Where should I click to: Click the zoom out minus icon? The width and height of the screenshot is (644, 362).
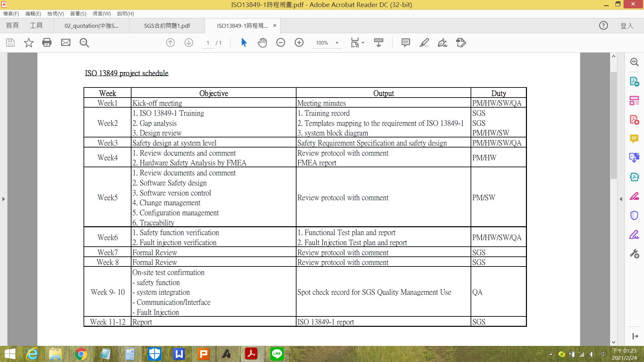(x=281, y=43)
